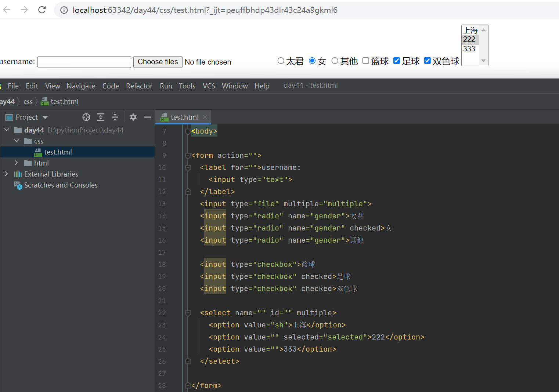Click the External Libraries icon

[x=18, y=174]
